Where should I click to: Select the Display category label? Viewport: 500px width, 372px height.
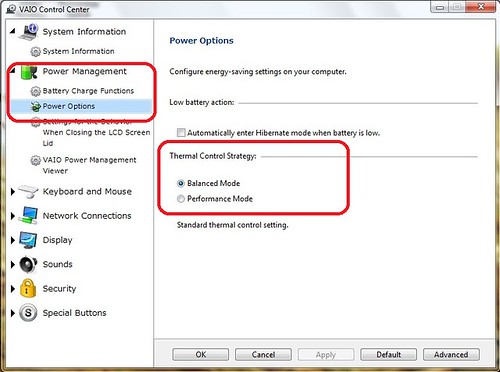57,240
